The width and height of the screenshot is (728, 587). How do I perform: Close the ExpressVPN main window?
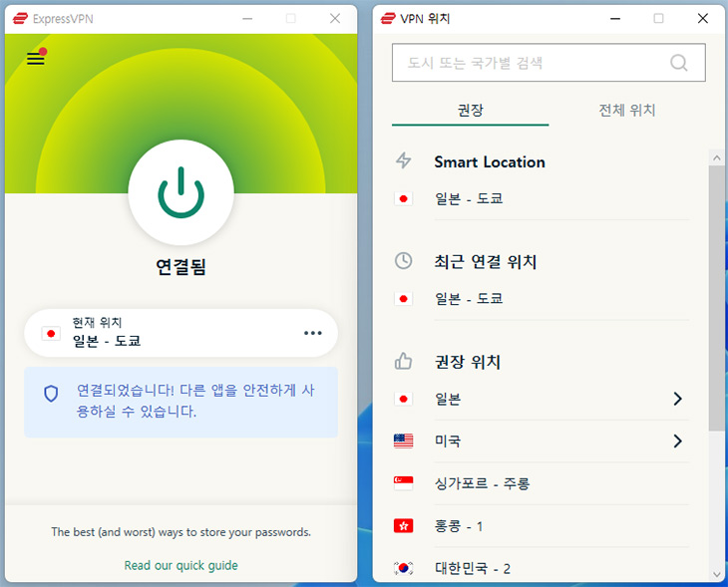(x=335, y=19)
